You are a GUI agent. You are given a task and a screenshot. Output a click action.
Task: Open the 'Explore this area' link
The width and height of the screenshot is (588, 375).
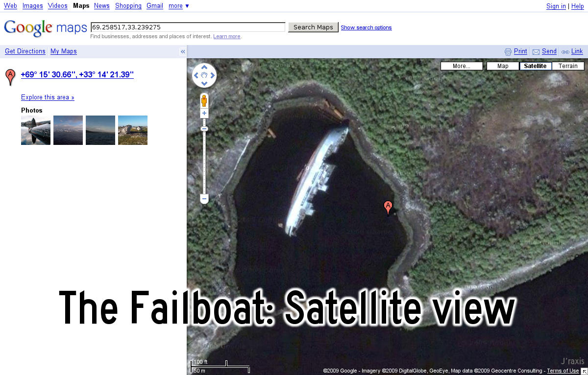[x=48, y=97]
